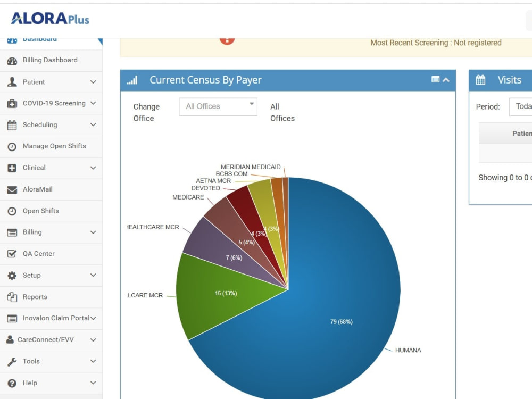Screen dimensions: 532x399
Task: Open QA Center menu item
Action: point(51,254)
